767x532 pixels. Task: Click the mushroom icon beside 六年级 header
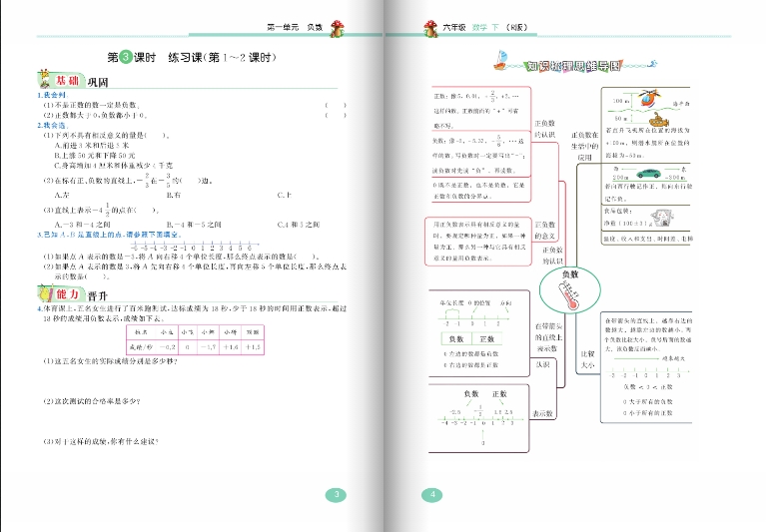[428, 30]
